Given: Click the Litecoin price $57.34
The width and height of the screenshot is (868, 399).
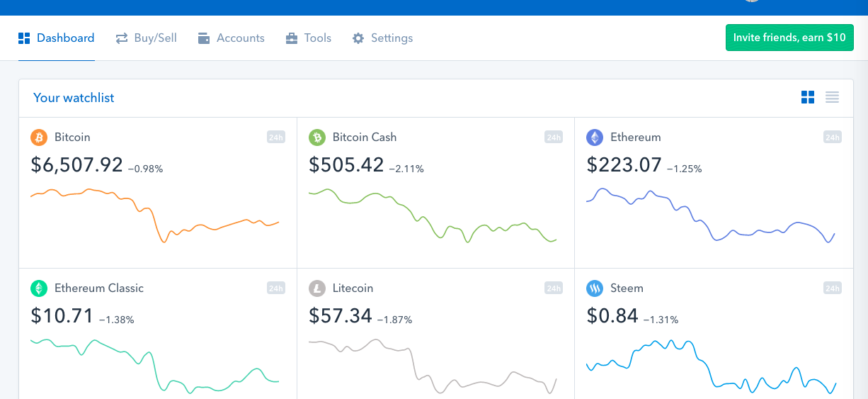Looking at the screenshot, I should tap(341, 316).
